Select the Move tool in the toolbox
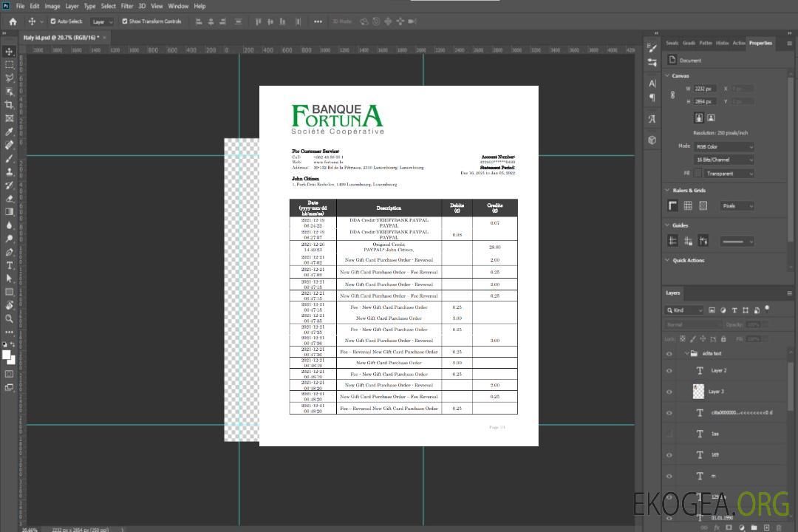This screenshot has width=798, height=532. [x=9, y=52]
